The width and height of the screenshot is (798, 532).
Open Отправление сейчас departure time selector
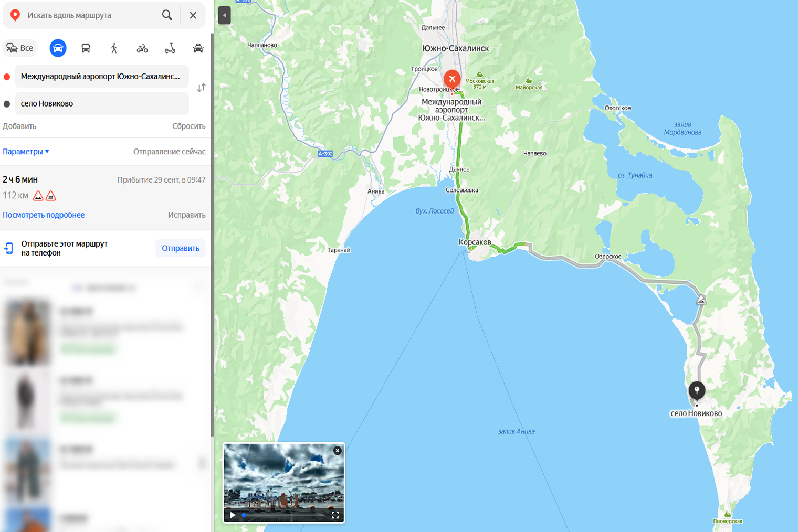(169, 152)
